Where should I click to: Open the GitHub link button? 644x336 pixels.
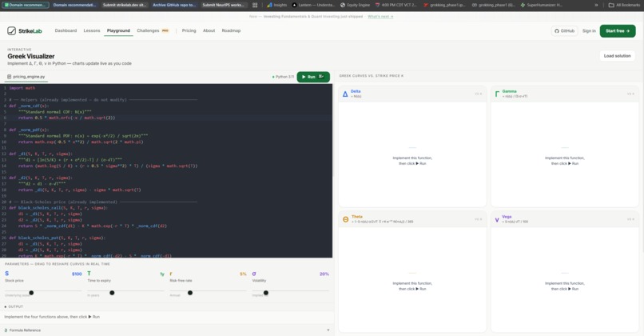[565, 31]
